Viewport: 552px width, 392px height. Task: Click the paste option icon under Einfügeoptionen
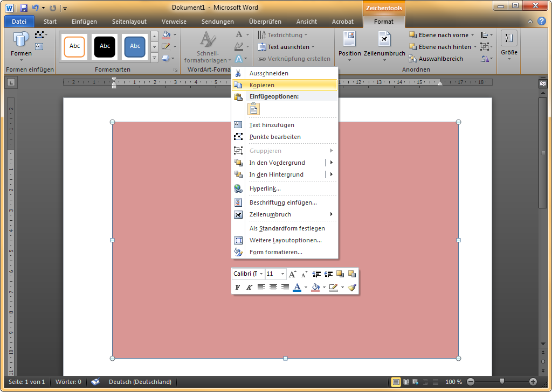pyautogui.click(x=253, y=109)
